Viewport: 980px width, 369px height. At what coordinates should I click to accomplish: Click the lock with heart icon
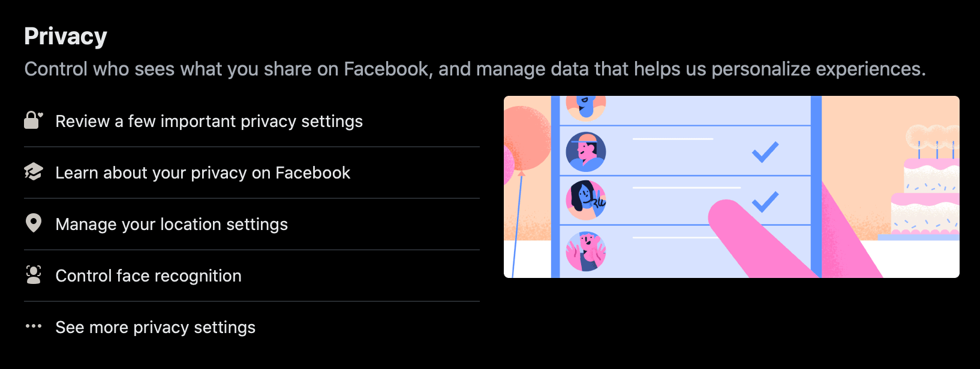point(33,120)
